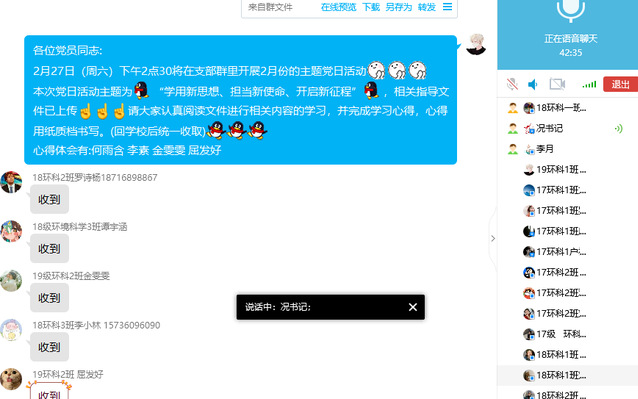
Task: Mute the speaker volume icon
Action: click(533, 84)
